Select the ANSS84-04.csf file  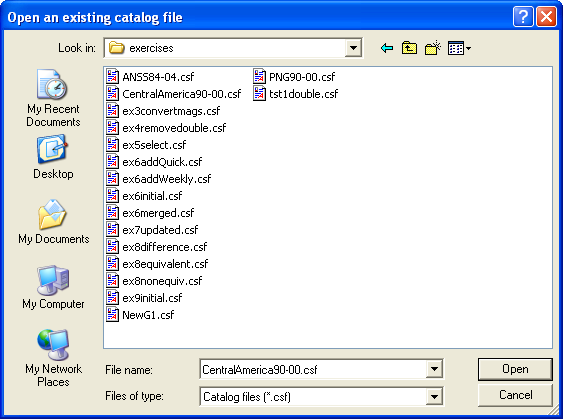tap(150, 76)
